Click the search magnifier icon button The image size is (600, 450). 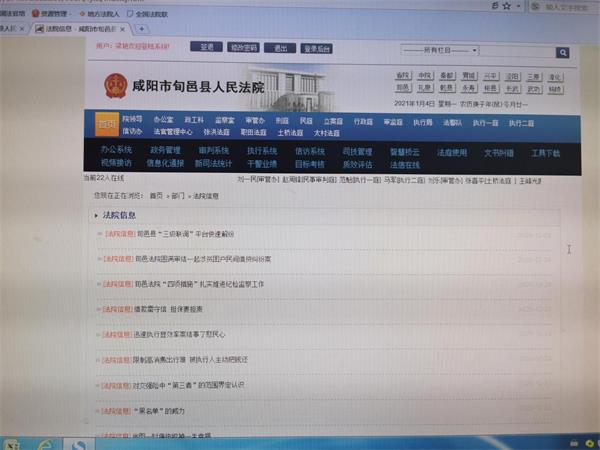[x=562, y=52]
